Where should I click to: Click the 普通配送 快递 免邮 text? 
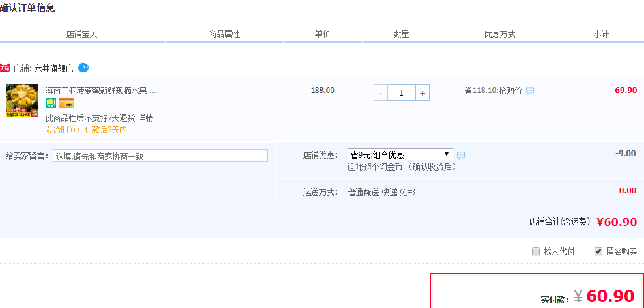tap(382, 192)
